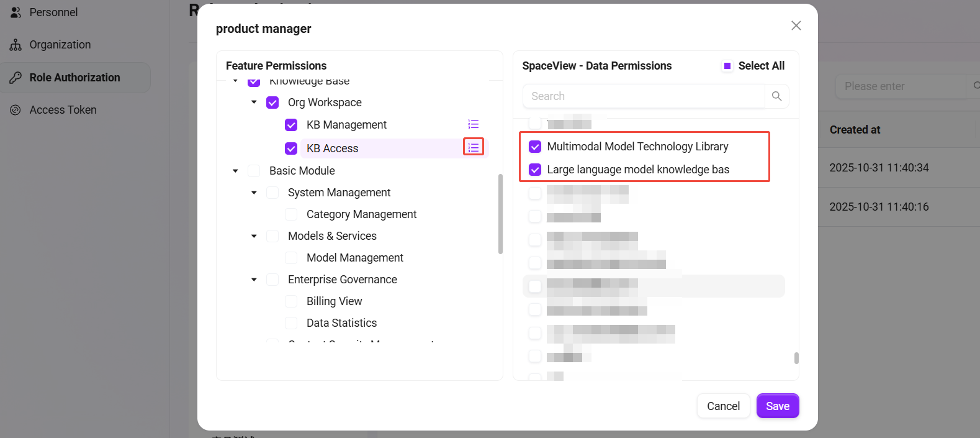Uncheck Large language model knowledge base
This screenshot has width=980, height=438.
[x=535, y=170]
